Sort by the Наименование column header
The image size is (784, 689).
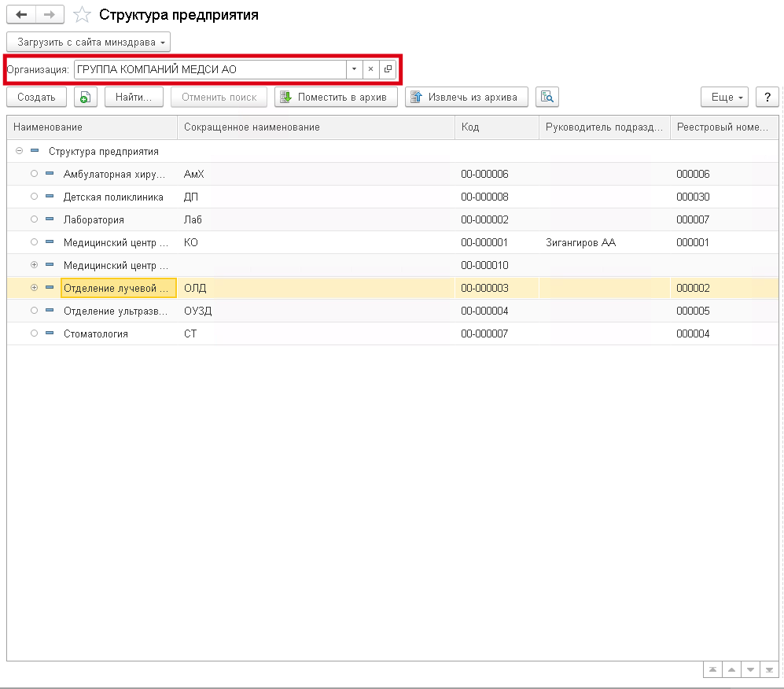click(x=92, y=127)
